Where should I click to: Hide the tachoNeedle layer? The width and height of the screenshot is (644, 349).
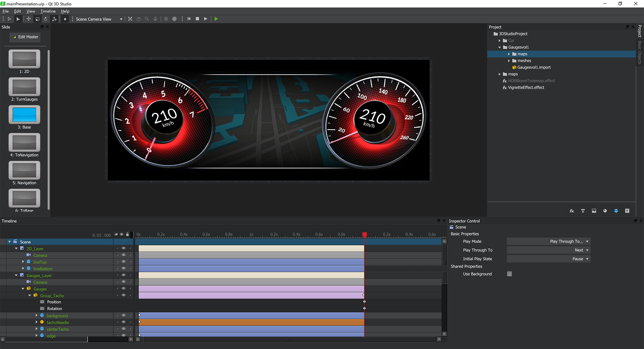point(123,322)
